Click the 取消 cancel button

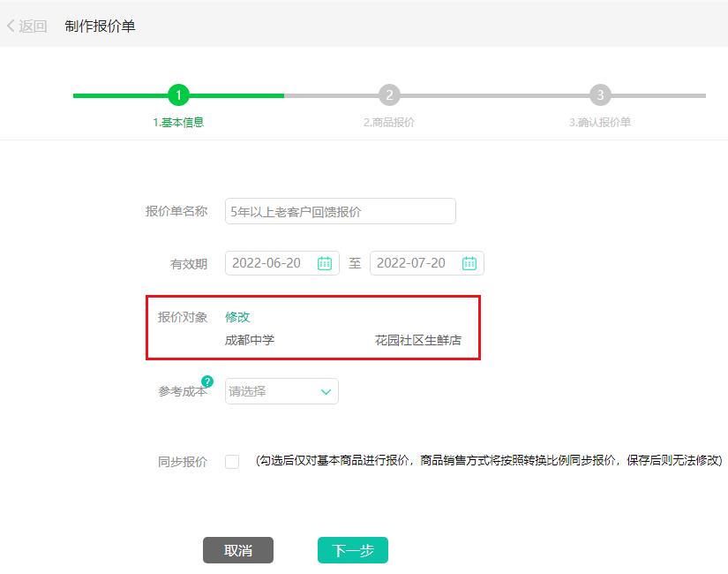click(x=238, y=549)
